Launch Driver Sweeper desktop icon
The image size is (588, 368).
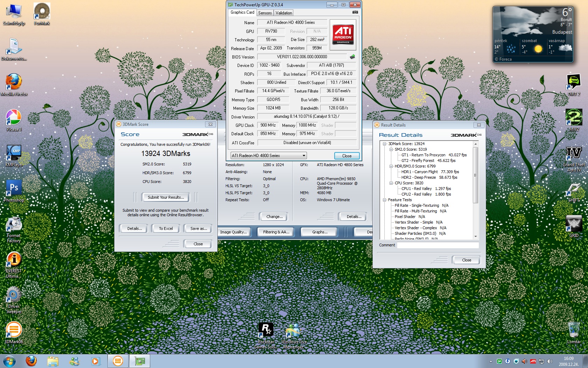pyautogui.click(x=14, y=300)
